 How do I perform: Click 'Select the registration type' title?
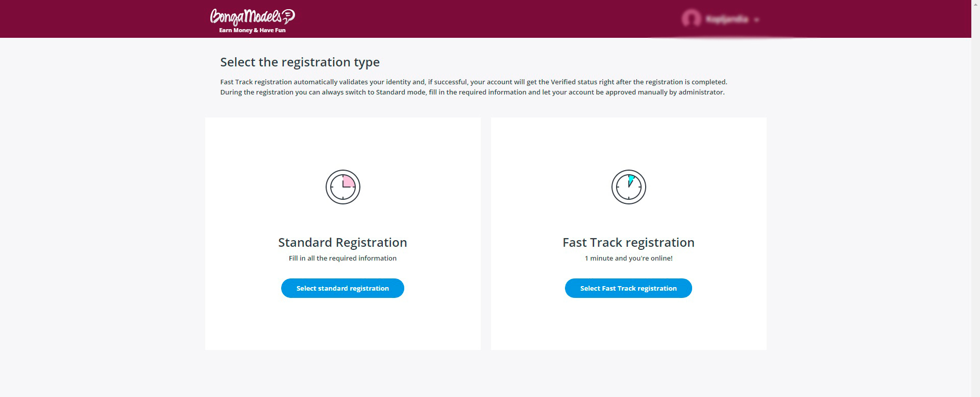(x=300, y=62)
